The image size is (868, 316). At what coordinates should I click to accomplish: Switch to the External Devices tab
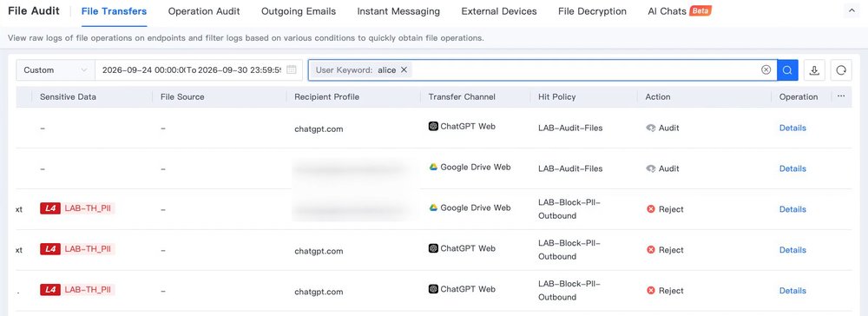coord(499,11)
